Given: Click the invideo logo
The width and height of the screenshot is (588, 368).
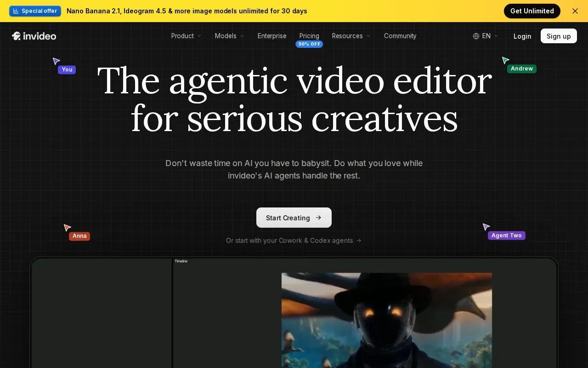Looking at the screenshot, I should [34, 36].
